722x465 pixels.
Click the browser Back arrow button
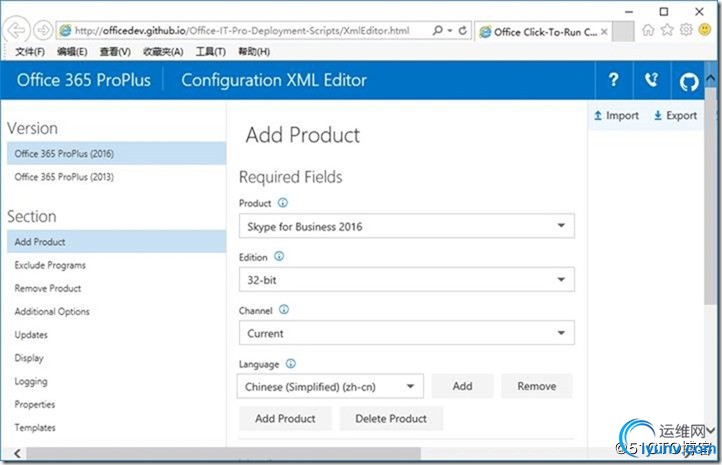pos(17,31)
